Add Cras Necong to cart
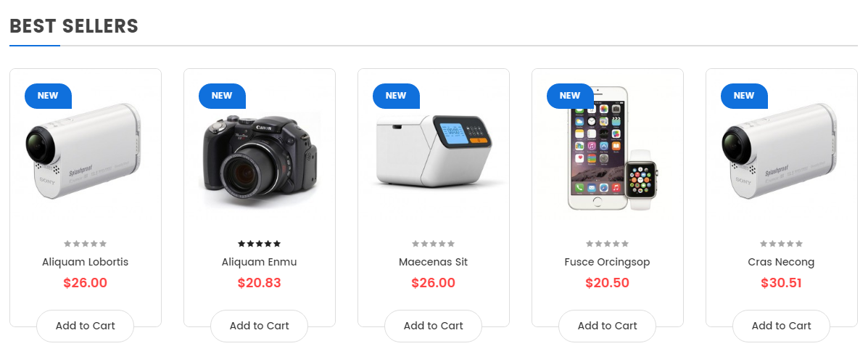 (781, 326)
